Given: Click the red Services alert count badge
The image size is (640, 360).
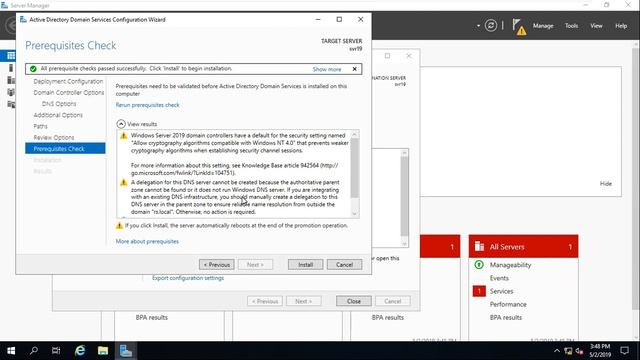Looking at the screenshot, I should [479, 291].
